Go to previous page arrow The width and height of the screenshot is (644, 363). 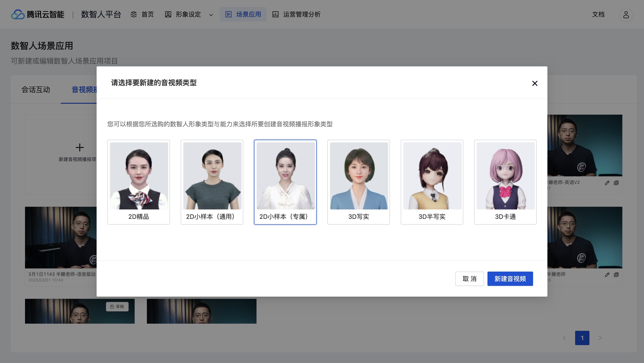pos(564,338)
